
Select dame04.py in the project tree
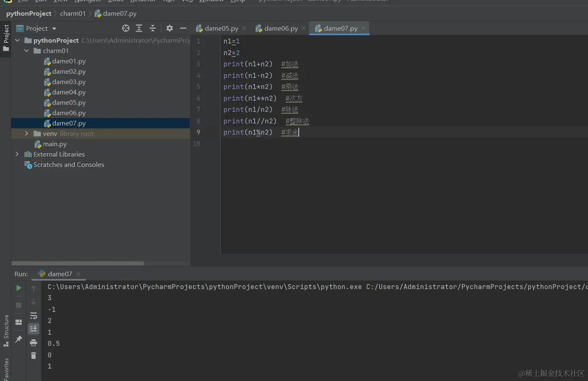[x=69, y=92]
